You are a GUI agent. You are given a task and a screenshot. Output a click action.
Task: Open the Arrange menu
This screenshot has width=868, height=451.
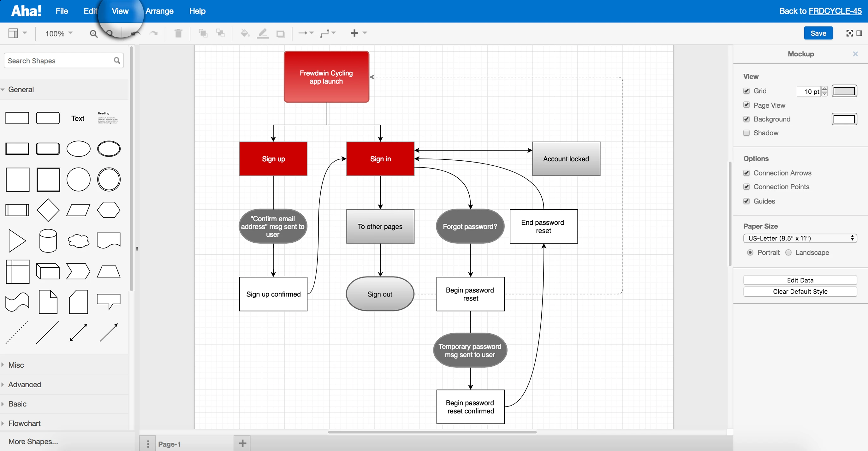(159, 11)
